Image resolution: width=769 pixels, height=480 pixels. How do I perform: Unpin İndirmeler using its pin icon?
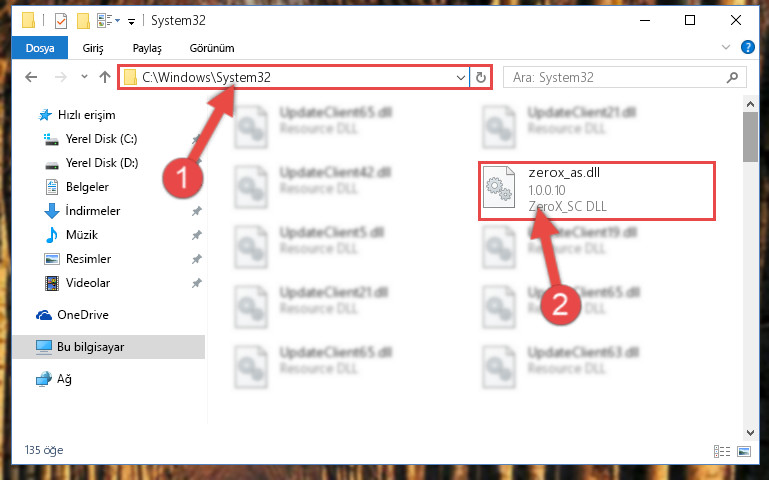[196, 211]
